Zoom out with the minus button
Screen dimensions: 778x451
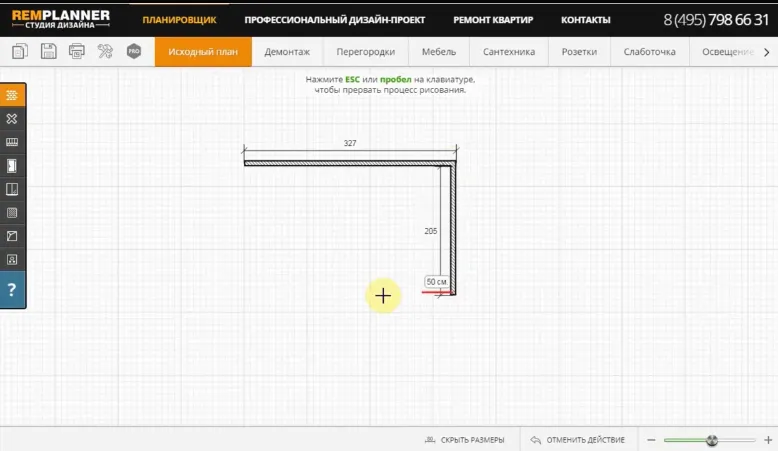tap(651, 440)
